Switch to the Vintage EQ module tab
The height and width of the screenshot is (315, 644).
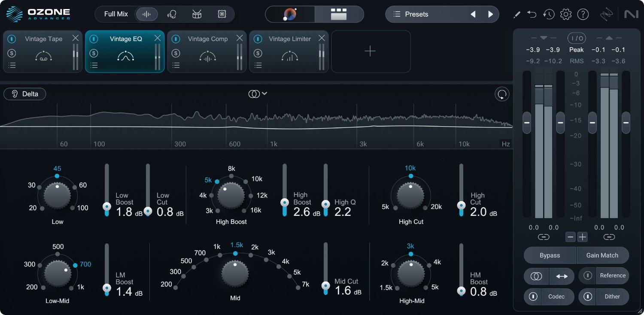125,39
